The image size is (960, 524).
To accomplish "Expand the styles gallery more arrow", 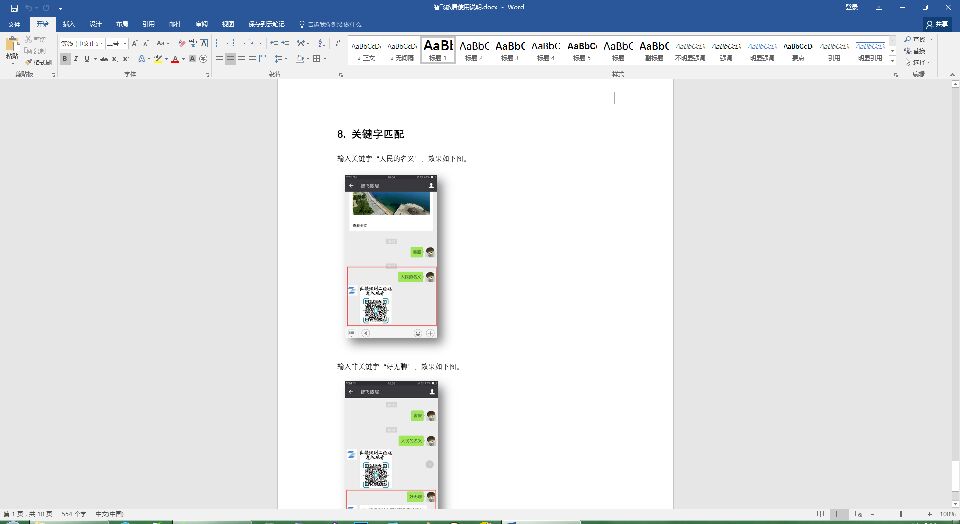I will tap(893, 59).
